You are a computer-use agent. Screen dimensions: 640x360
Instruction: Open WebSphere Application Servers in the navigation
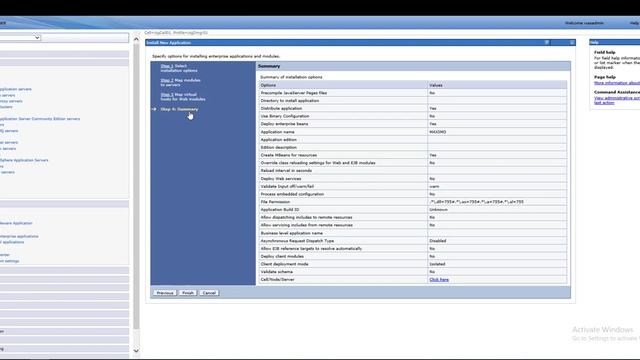click(24, 160)
